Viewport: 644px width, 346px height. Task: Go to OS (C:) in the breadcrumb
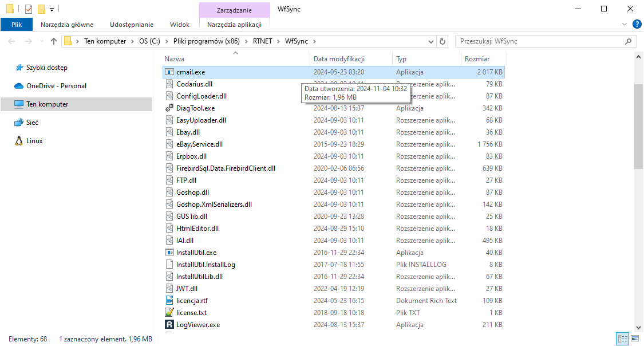tap(149, 41)
